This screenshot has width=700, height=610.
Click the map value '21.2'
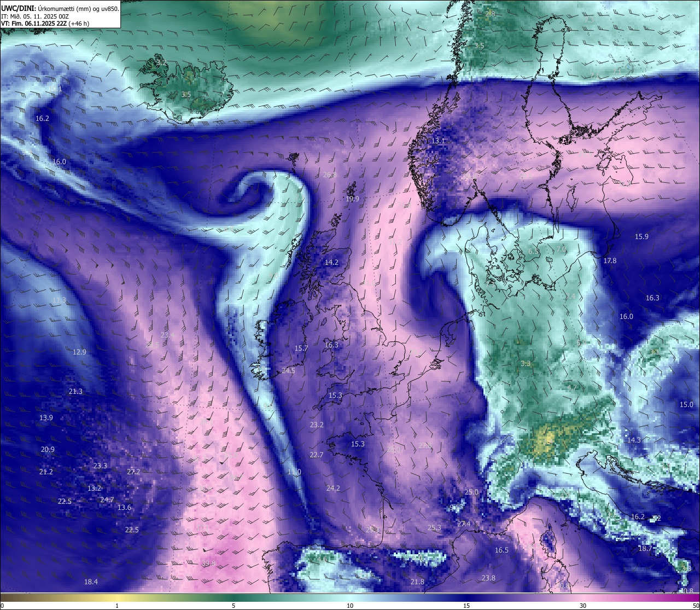[46, 472]
